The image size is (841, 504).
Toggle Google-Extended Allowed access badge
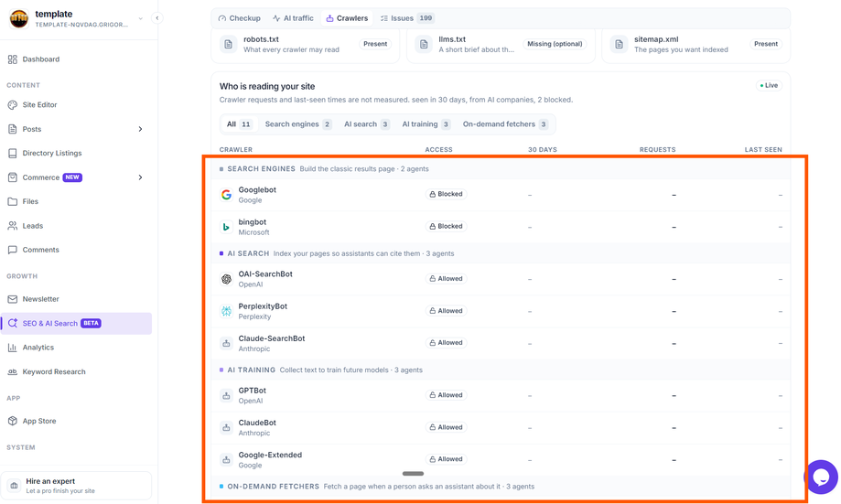tap(446, 459)
